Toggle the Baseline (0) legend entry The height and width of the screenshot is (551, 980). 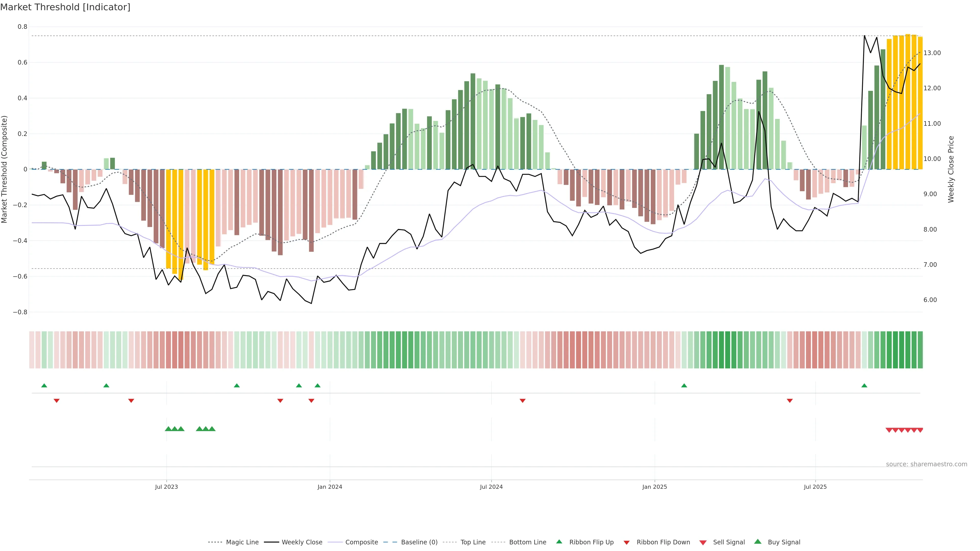[x=419, y=542]
